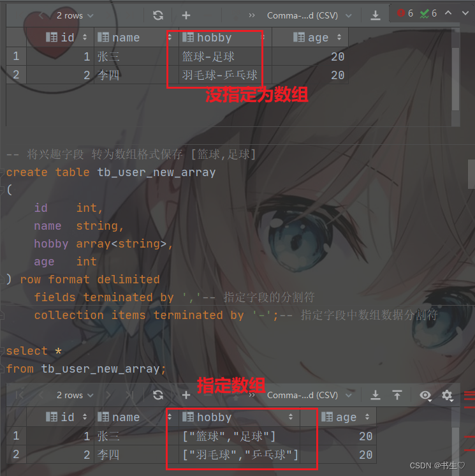
Task: Open top grid CSV data extractor dropdown
Action: [309, 15]
